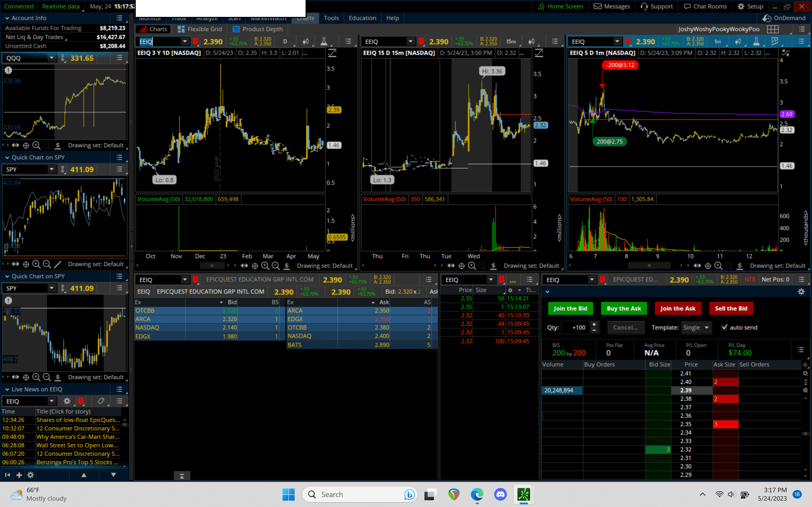Click the zoom-in magnifier on the 3Y EEIQ chart
This screenshot has height=507, width=812.
coord(265,266)
